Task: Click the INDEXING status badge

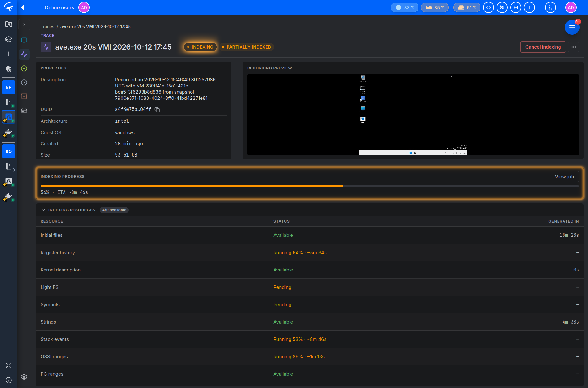Action: (200, 47)
